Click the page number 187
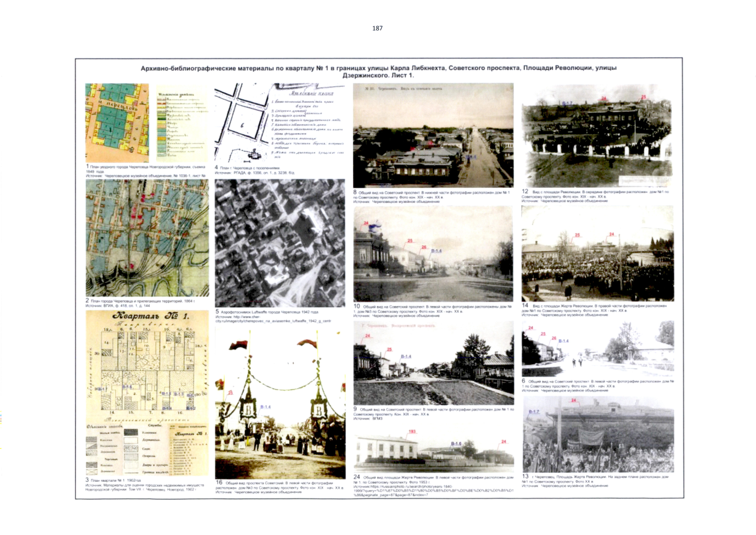 (377, 28)
